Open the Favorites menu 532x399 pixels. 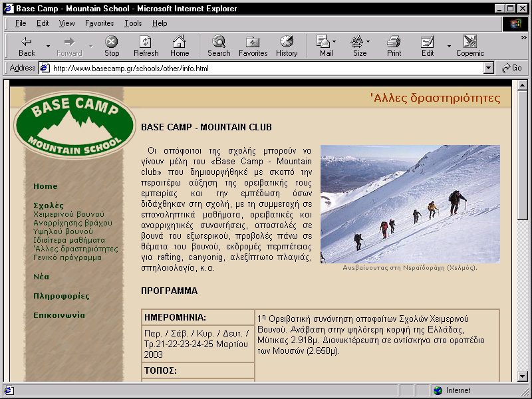pos(99,23)
